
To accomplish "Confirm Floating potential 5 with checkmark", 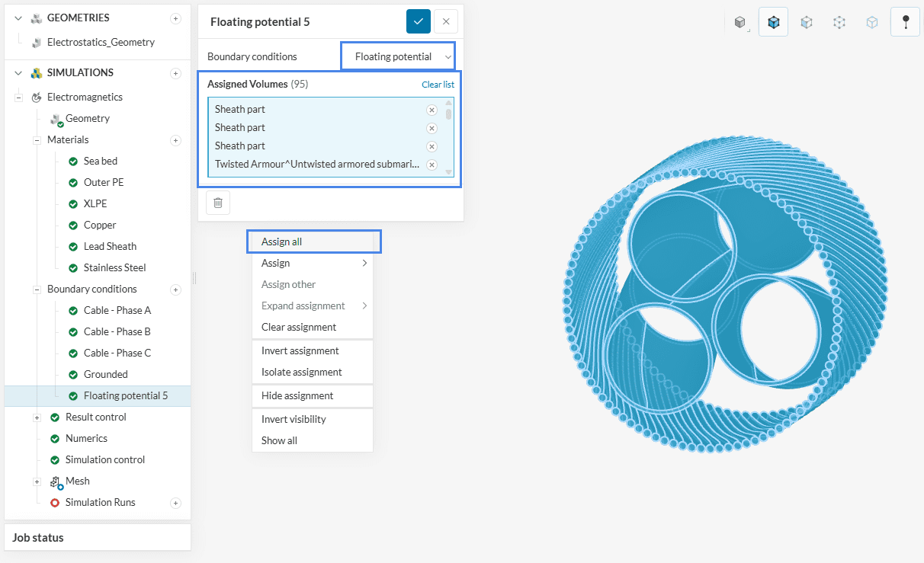I will pos(419,21).
